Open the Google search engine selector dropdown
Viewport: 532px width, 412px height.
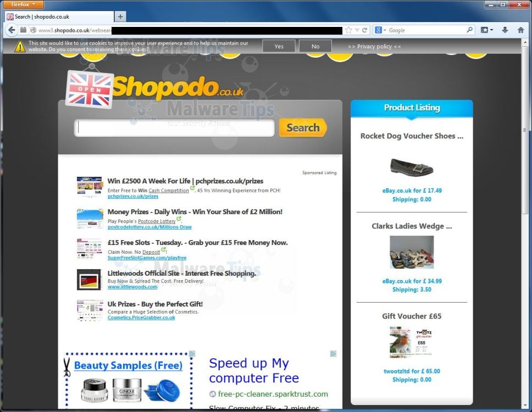[380, 30]
